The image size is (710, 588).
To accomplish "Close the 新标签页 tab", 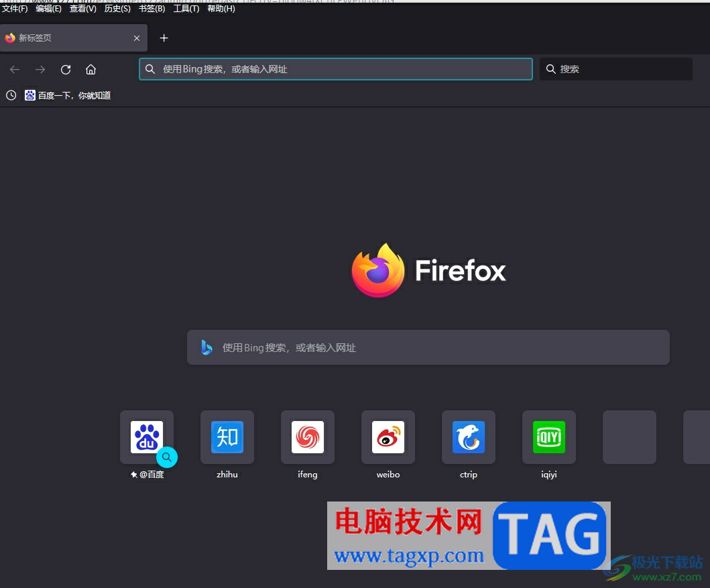I will click(137, 38).
